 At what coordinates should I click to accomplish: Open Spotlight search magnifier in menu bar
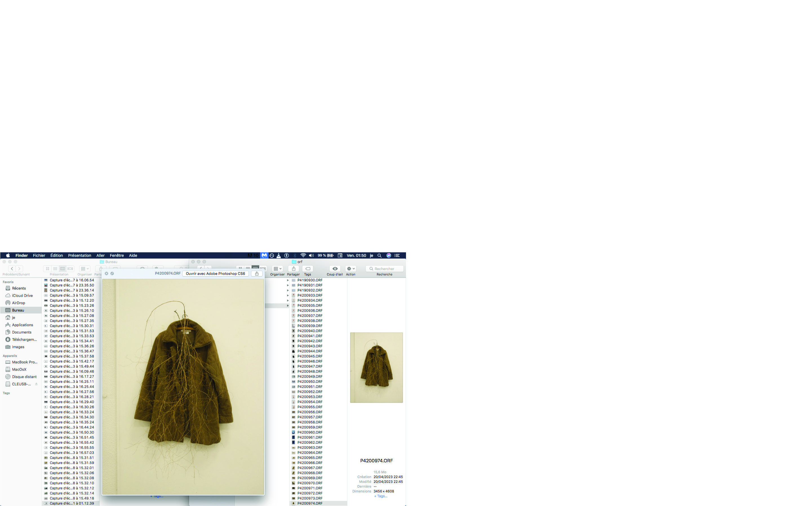pos(380,256)
